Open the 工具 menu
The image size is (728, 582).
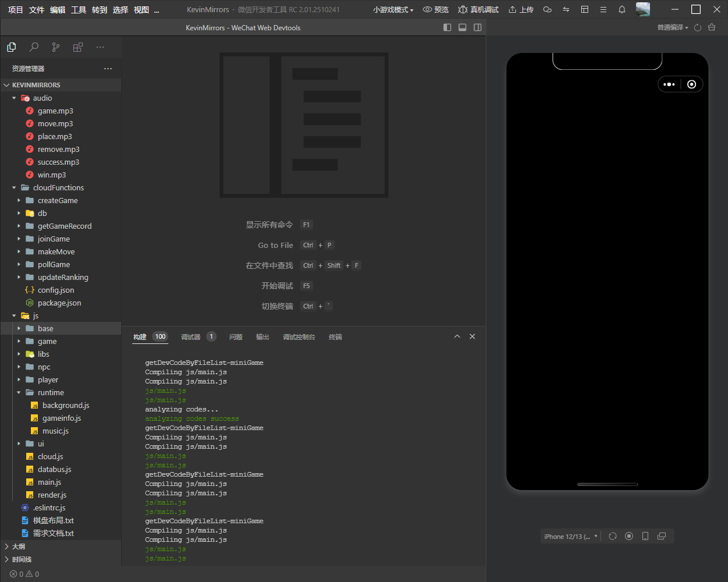[79, 9]
